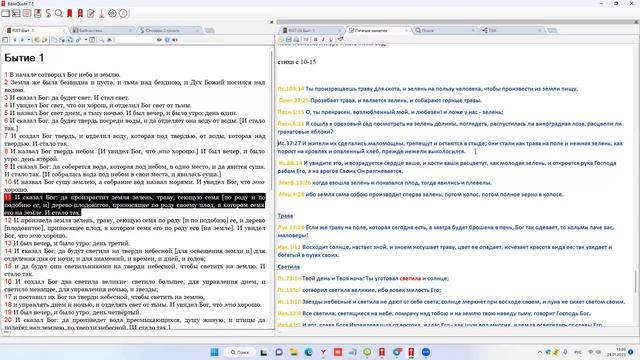This screenshot has width=640, height=360.
Task: Click verse 16 about two great lights
Action: [135, 285]
